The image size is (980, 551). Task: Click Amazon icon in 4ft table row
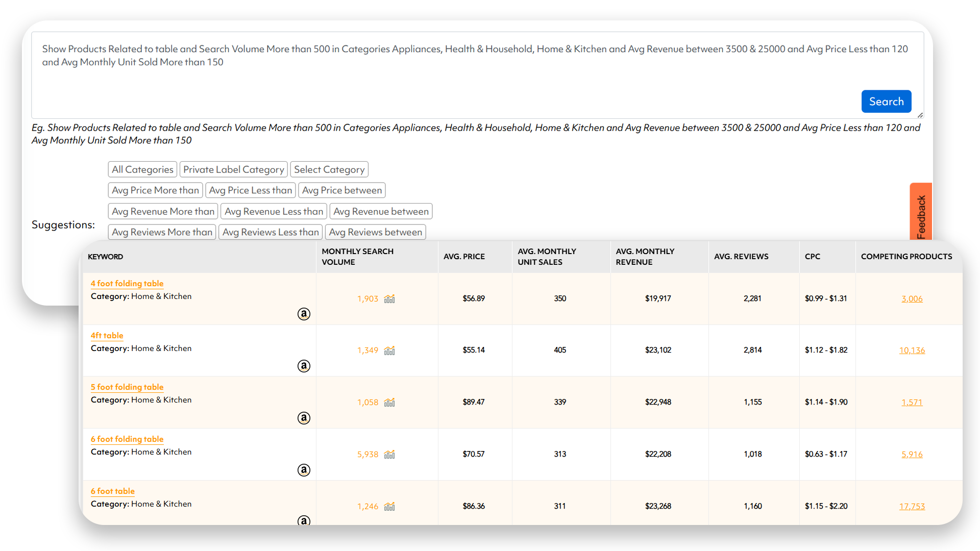(x=304, y=366)
